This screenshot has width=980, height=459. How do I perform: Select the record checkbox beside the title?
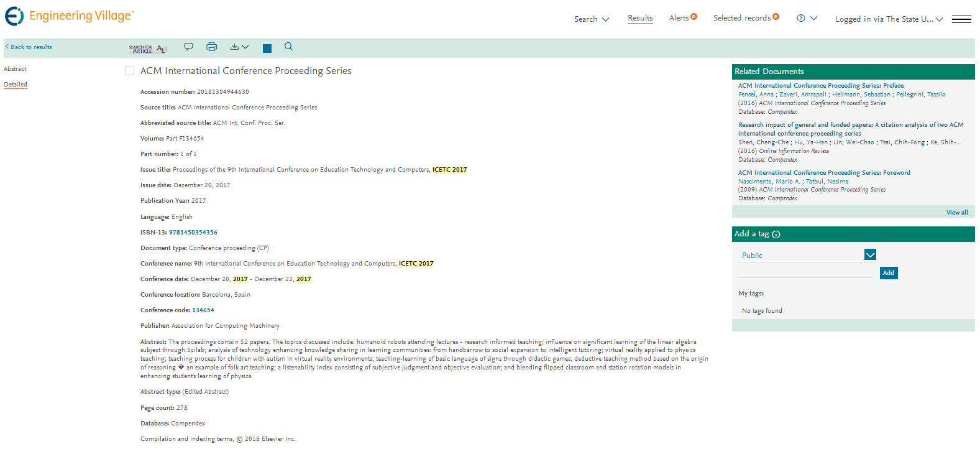click(130, 71)
